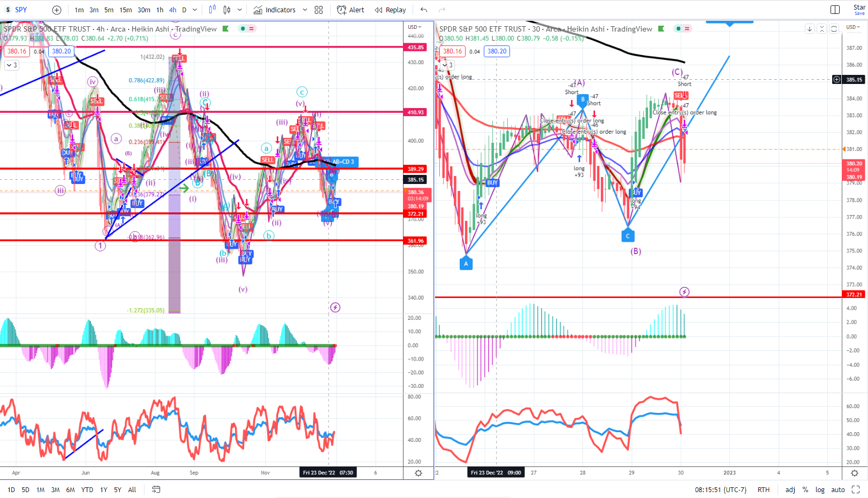Click red sell price 380.16 on 30-minute chart
This screenshot has height=498, width=868.
pos(452,51)
